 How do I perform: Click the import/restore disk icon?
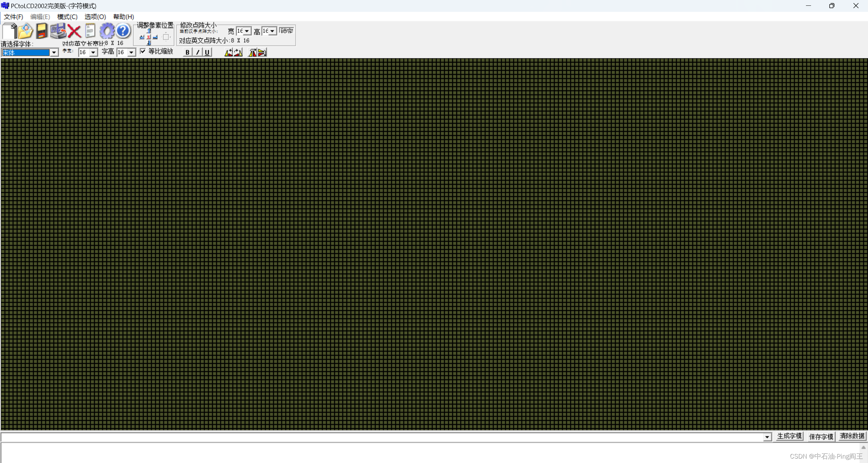pos(58,31)
